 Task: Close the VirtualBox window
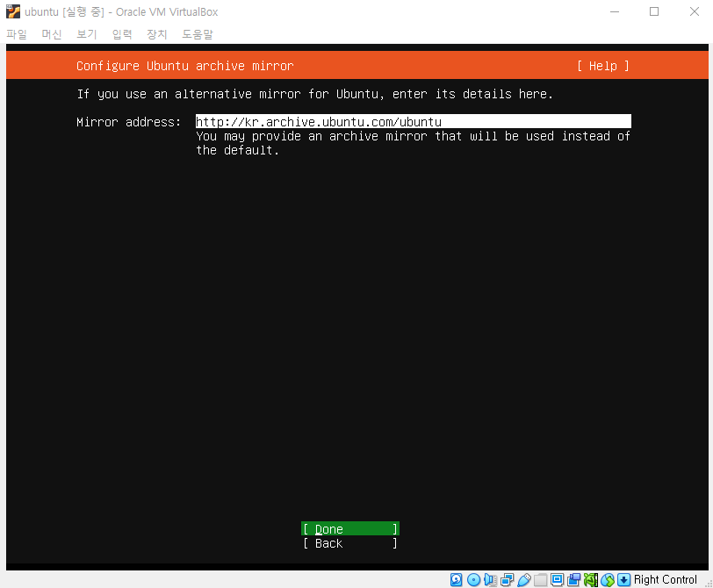[x=694, y=11]
